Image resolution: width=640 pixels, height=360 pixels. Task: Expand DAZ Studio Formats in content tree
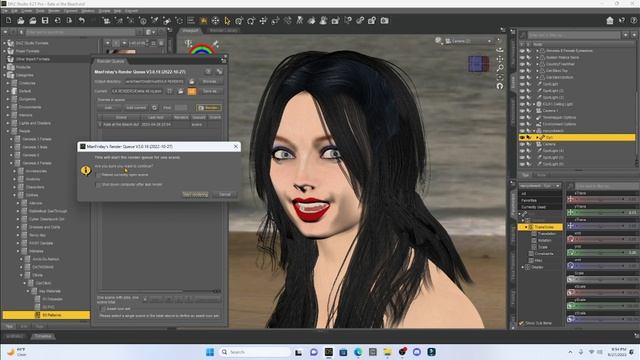(4, 43)
